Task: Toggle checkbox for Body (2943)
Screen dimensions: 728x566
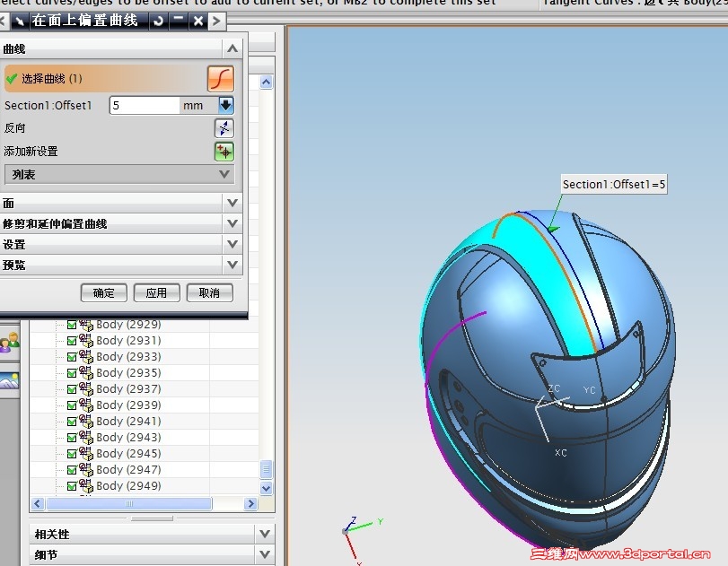Action: [x=72, y=438]
